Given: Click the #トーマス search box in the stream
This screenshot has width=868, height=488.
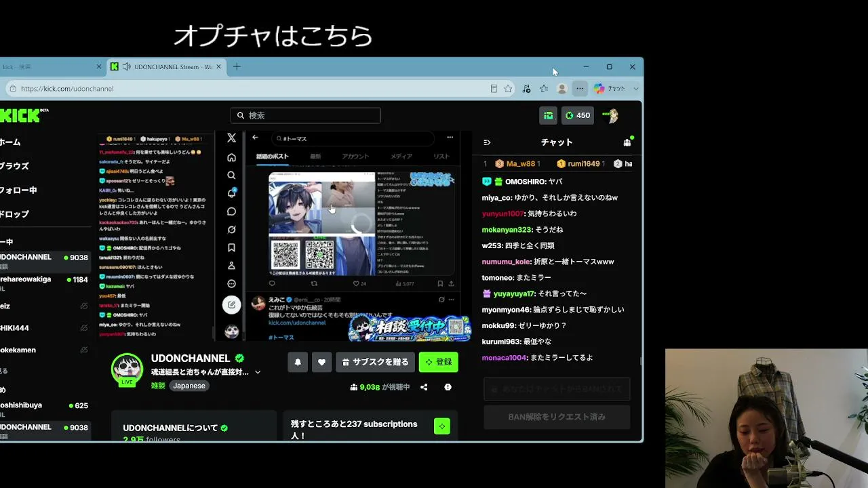Looking at the screenshot, I should (353, 138).
